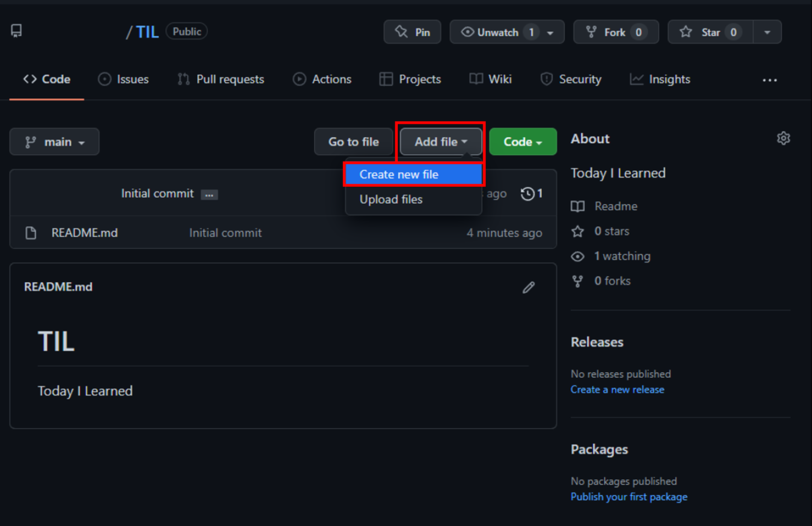Open the more tabs ellipsis menu
This screenshot has width=812, height=526.
[770, 80]
